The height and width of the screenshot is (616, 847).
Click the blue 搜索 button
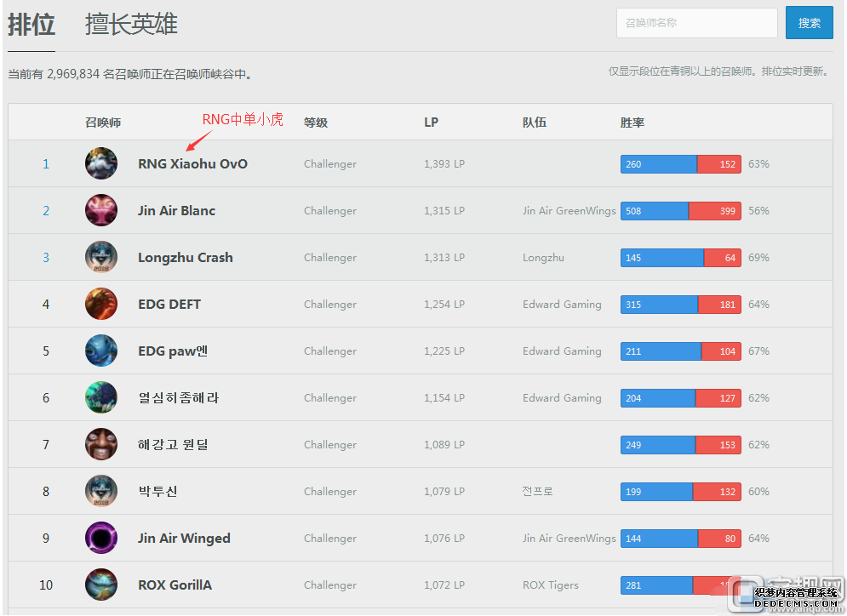point(810,23)
